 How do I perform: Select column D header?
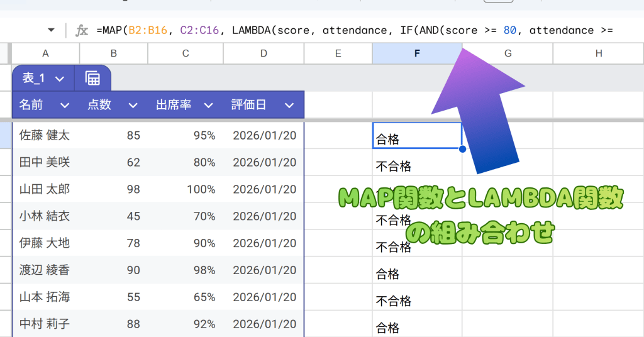tap(264, 53)
